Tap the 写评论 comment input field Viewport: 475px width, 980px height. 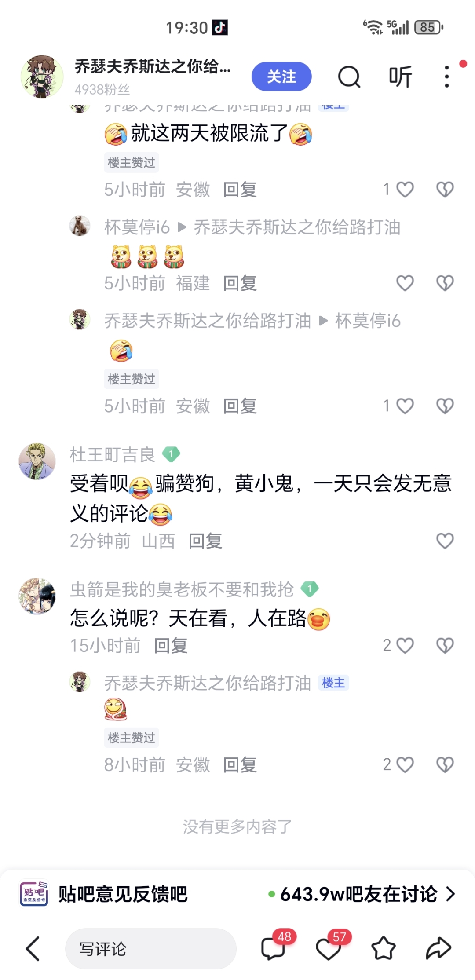coord(151,949)
